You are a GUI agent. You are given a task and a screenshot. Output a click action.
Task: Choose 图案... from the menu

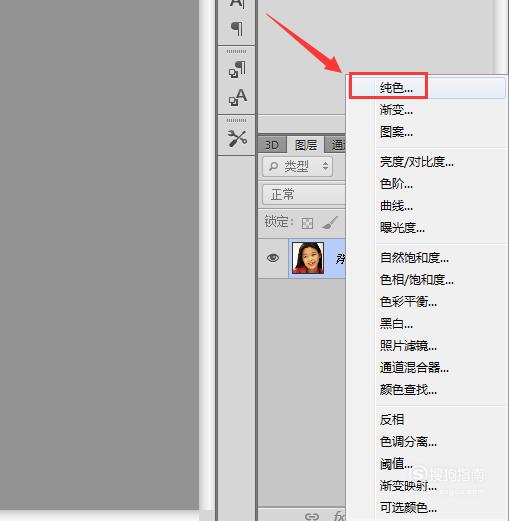[x=427, y=132]
